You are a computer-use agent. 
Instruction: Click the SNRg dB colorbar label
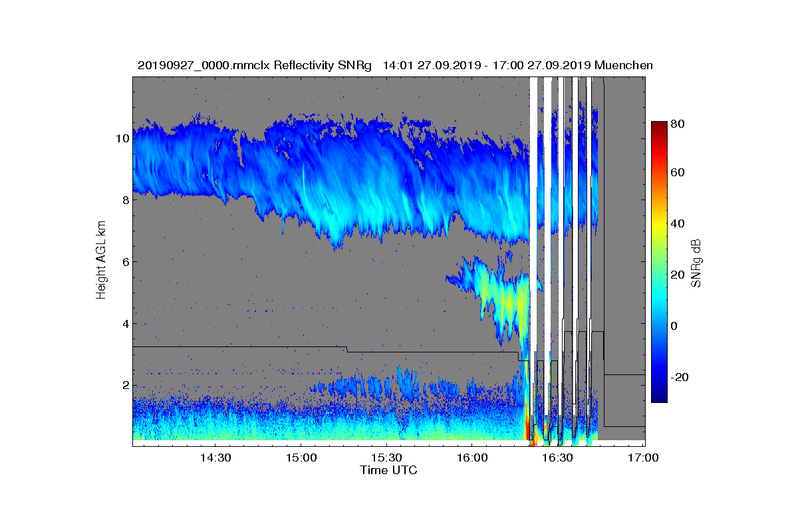tap(696, 262)
